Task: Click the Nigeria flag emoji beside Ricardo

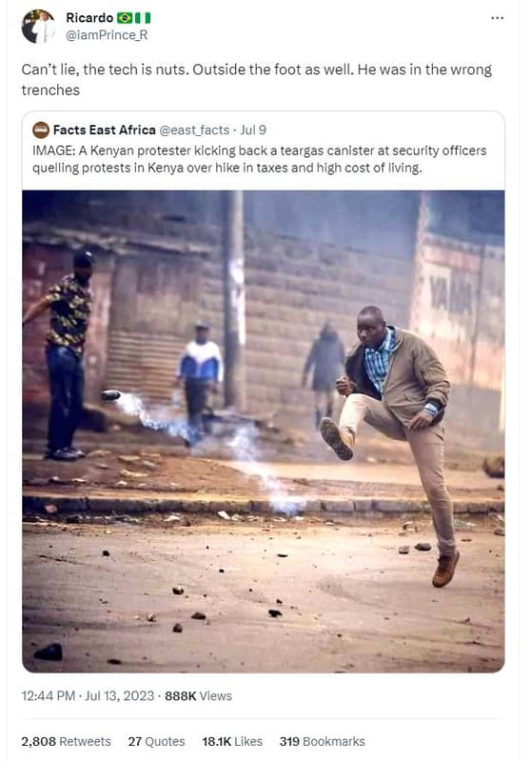Action: [143, 18]
